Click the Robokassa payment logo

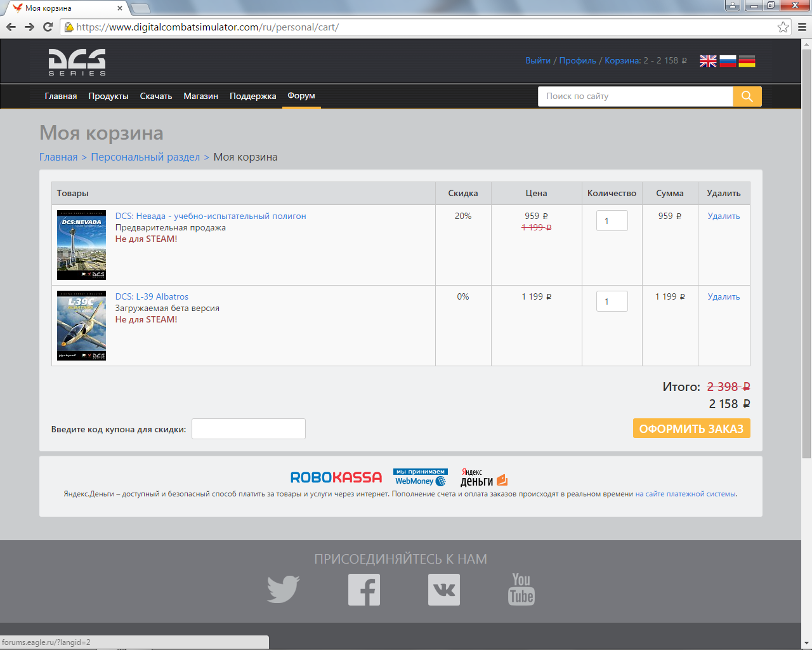tap(336, 477)
